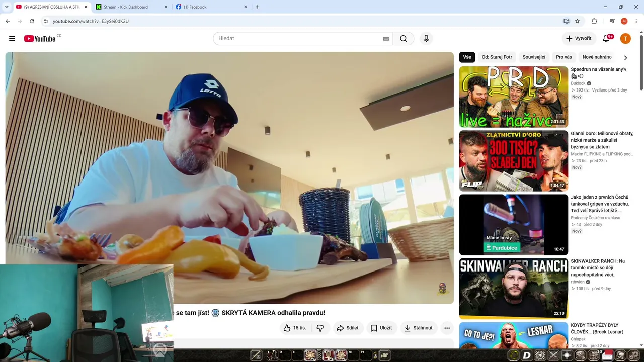Visit the rthwidn channel name
This screenshot has width=644, height=362.
tap(578, 282)
